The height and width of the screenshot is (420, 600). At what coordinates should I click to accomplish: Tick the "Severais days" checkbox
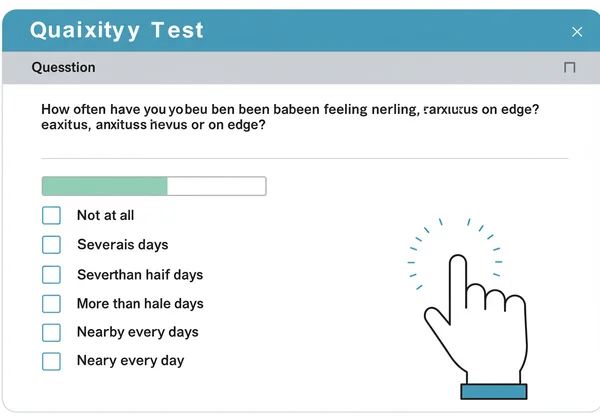coord(51,244)
